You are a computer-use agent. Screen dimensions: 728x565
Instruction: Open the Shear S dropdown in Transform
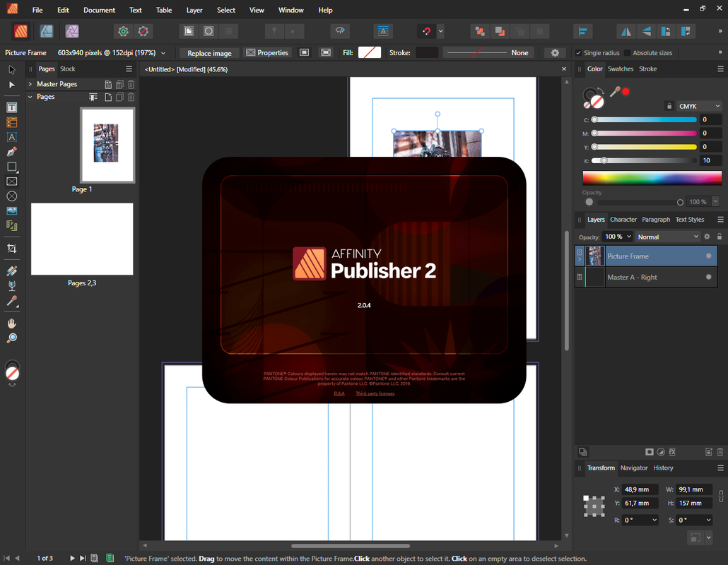(708, 520)
